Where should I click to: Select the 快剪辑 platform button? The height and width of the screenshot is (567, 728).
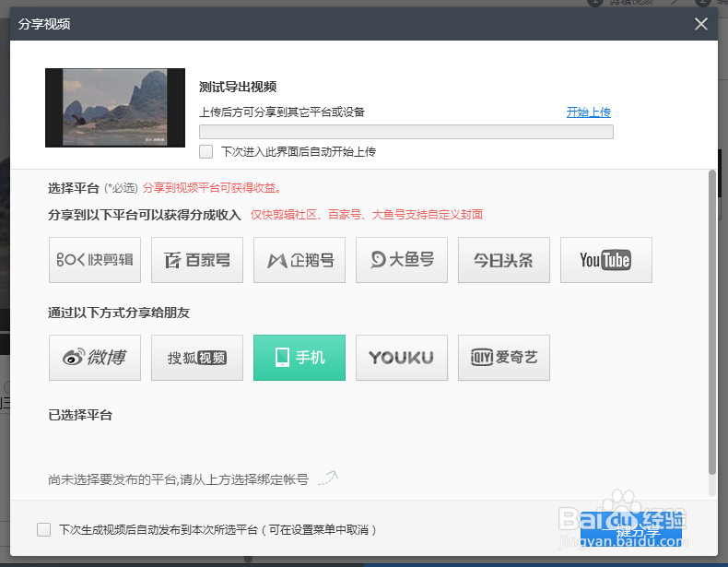tap(95, 260)
